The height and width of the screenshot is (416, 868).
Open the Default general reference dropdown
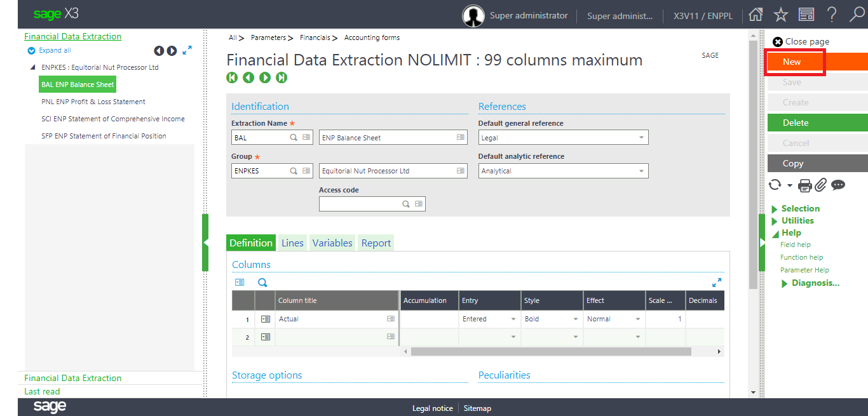pos(642,137)
